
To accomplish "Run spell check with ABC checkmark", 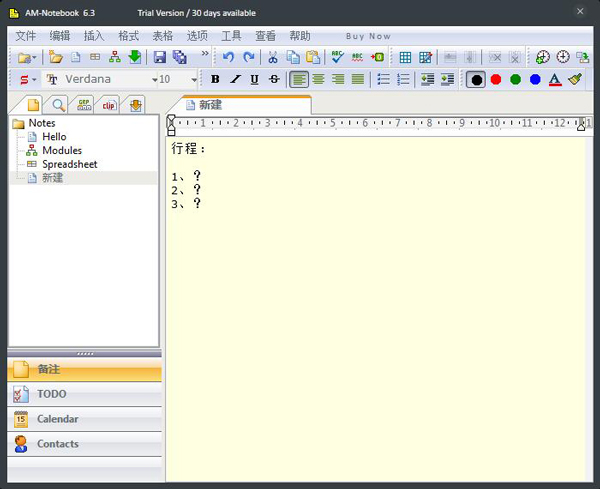I will pos(337,57).
